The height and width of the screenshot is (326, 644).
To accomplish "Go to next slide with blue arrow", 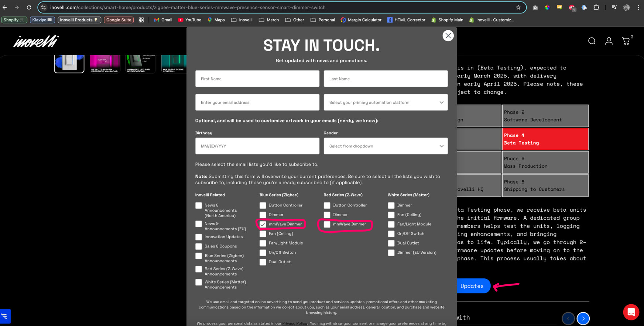I will pos(583,318).
